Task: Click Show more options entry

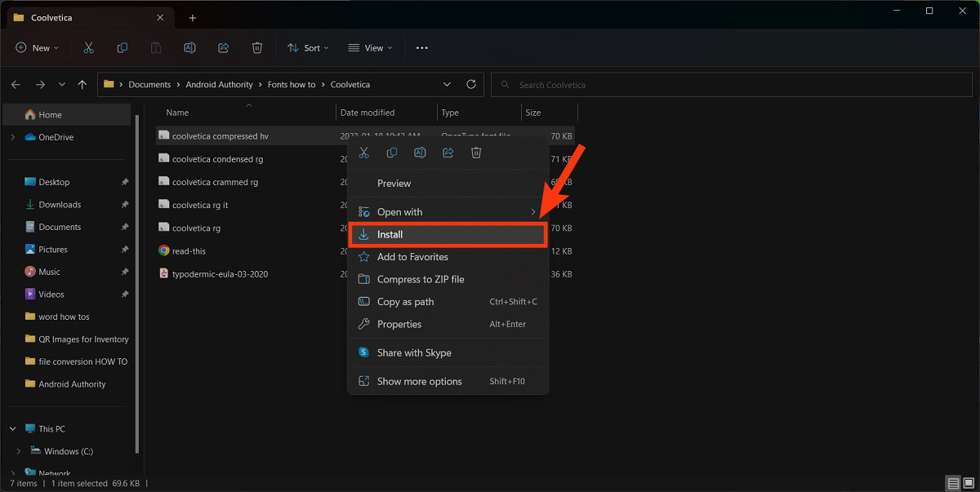Action: coord(419,381)
